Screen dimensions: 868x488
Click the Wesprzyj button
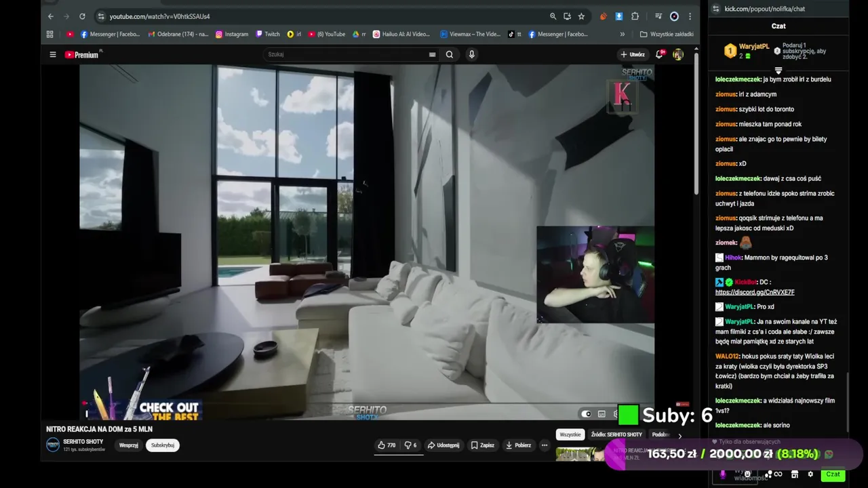point(129,445)
